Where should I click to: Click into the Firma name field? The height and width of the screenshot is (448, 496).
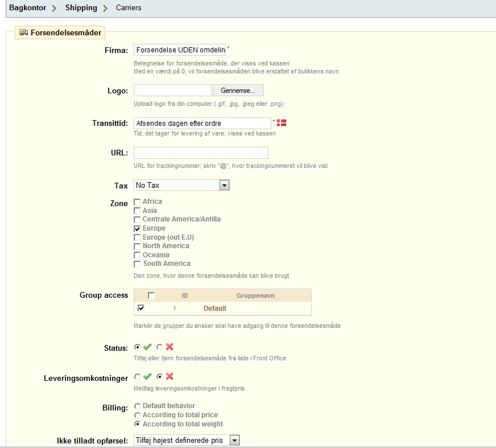pyautogui.click(x=180, y=50)
